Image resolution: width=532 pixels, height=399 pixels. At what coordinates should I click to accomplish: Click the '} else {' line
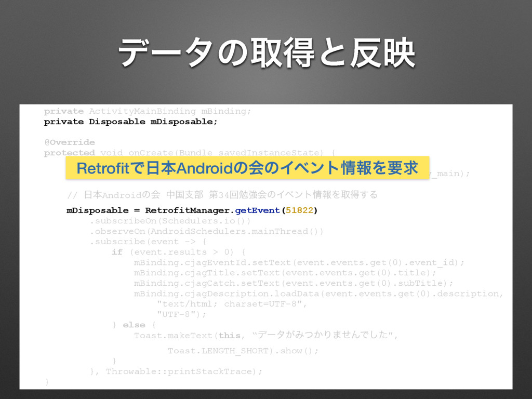134,325
